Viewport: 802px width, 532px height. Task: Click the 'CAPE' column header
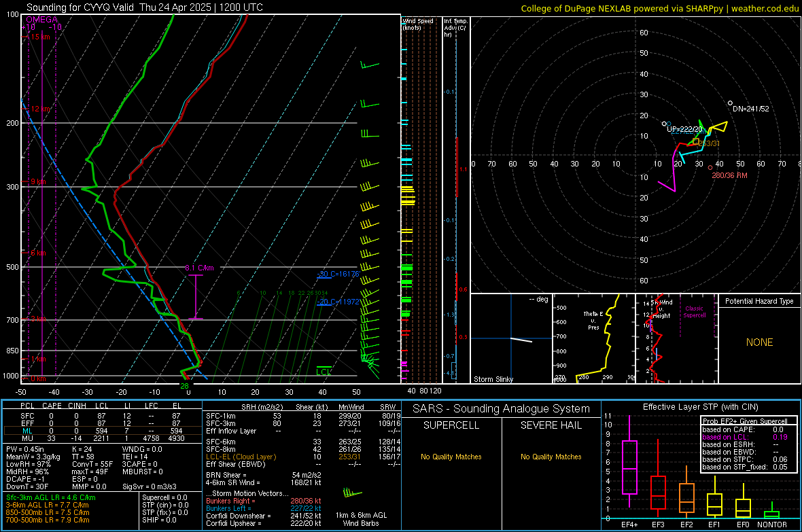(x=52, y=406)
